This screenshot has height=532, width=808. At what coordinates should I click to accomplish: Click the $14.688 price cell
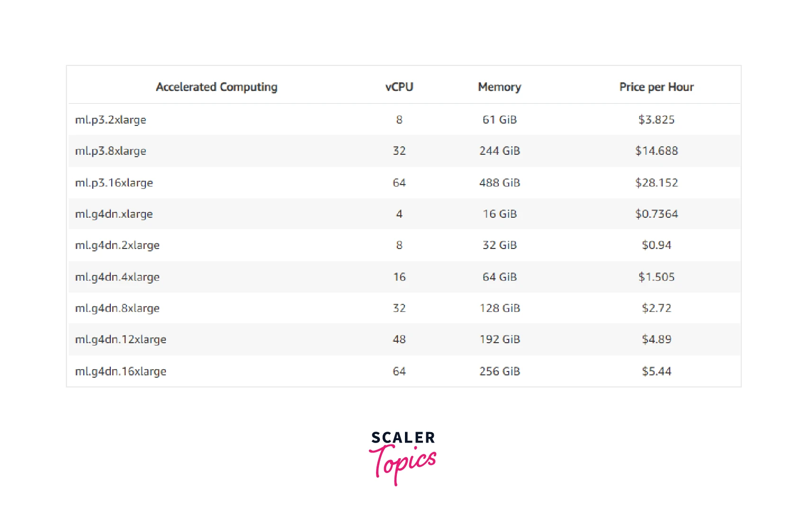click(x=656, y=151)
